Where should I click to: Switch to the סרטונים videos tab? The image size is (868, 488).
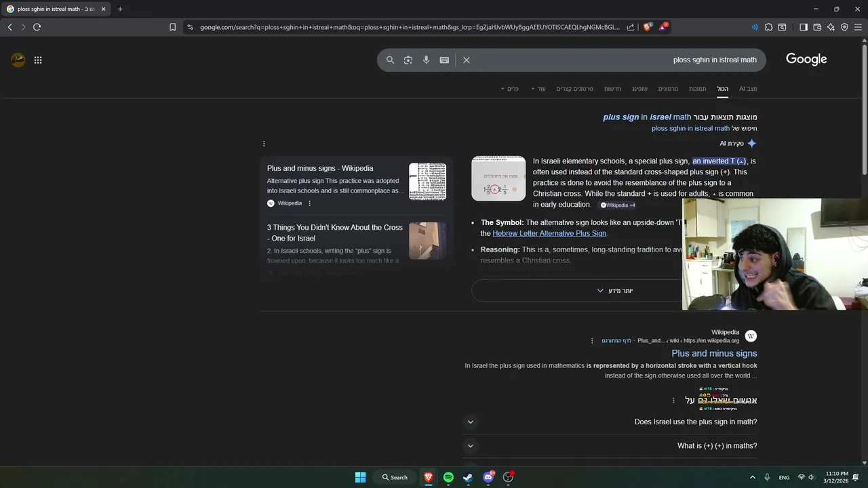[x=668, y=89]
